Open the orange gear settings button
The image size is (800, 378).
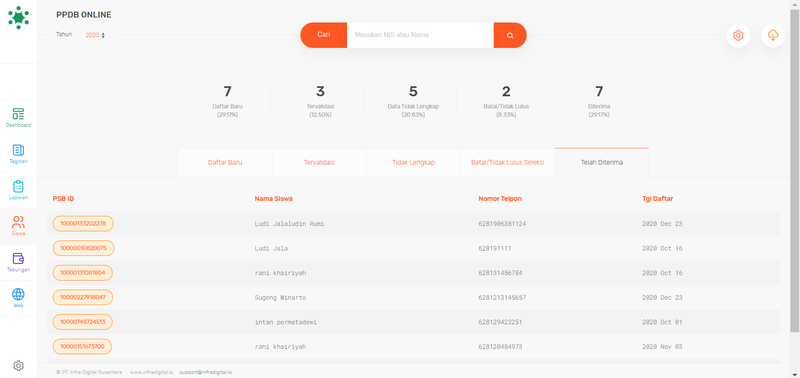(x=738, y=36)
